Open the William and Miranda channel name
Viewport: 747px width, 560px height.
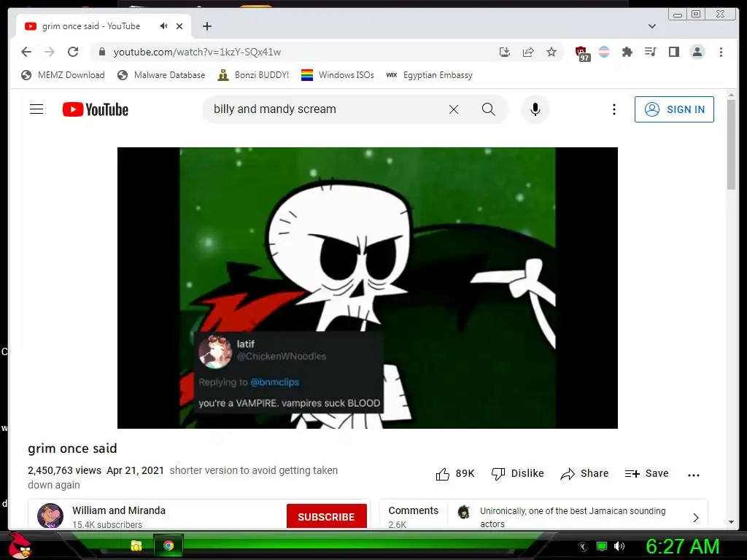click(x=119, y=510)
